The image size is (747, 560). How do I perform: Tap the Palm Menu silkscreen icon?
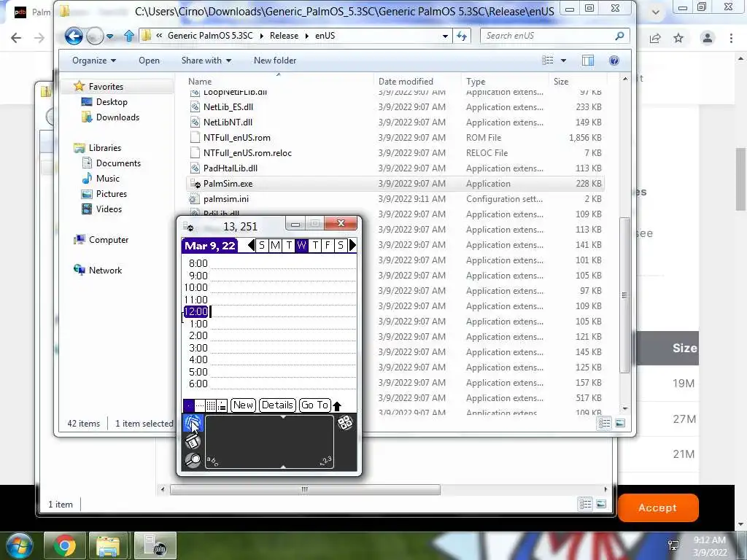pyautogui.click(x=193, y=442)
